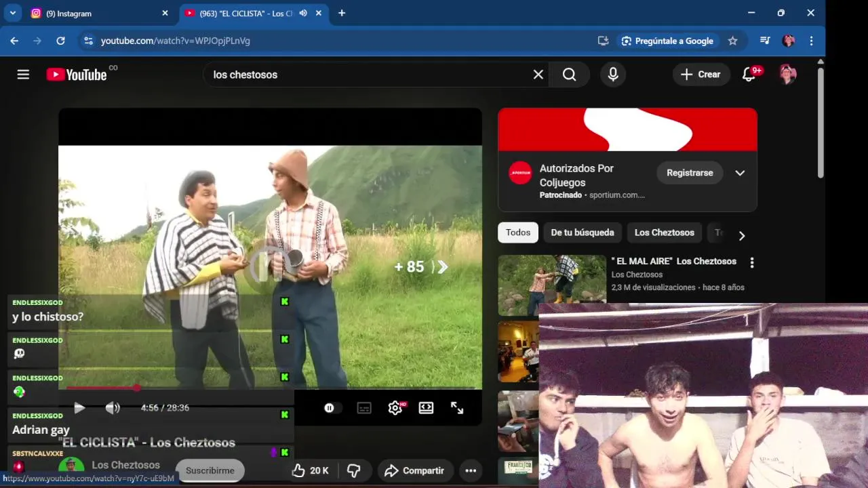
Task: Expand the Sportium ad chevron
Action: (x=740, y=173)
